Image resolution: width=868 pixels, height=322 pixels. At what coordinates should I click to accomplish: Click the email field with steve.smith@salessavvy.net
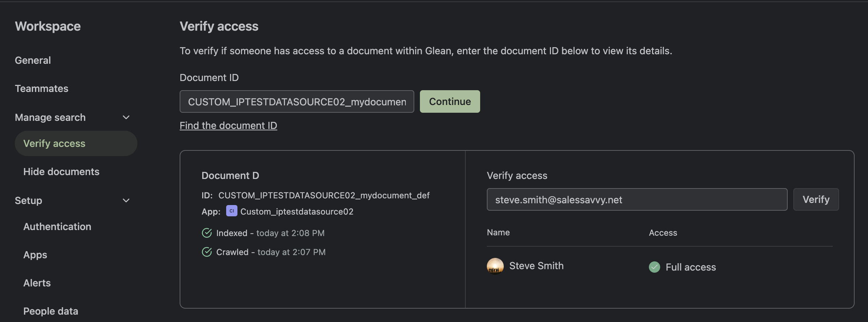pyautogui.click(x=637, y=199)
